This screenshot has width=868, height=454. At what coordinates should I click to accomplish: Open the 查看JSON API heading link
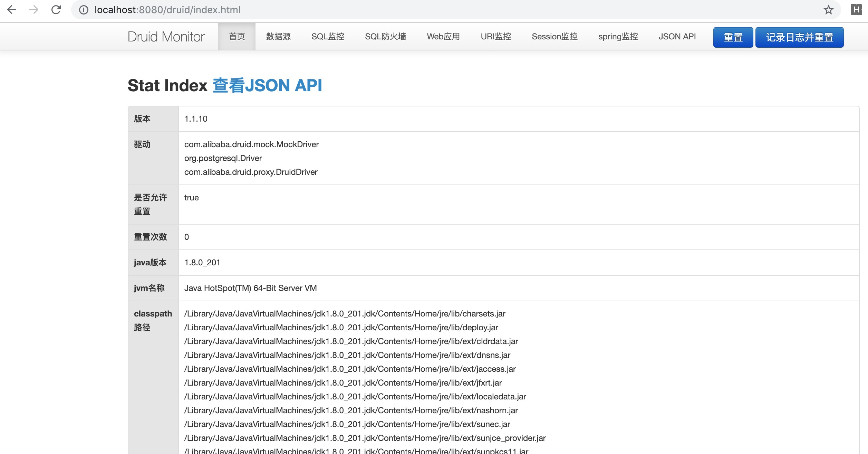(267, 85)
